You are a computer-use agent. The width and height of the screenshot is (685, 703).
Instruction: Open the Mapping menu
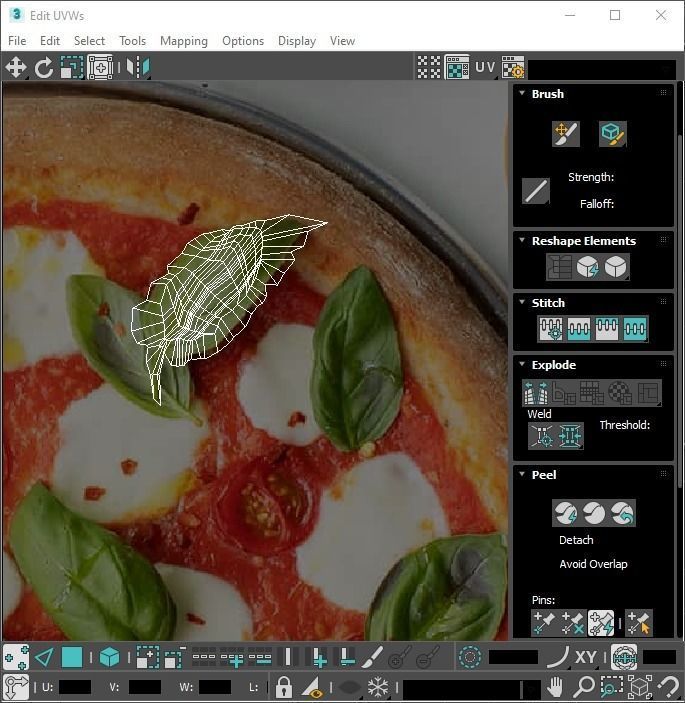tap(184, 41)
